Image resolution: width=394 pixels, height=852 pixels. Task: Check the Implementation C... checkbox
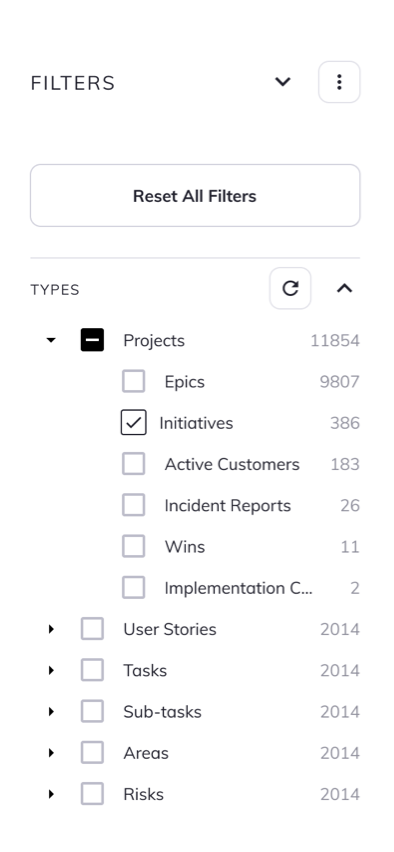(x=134, y=588)
